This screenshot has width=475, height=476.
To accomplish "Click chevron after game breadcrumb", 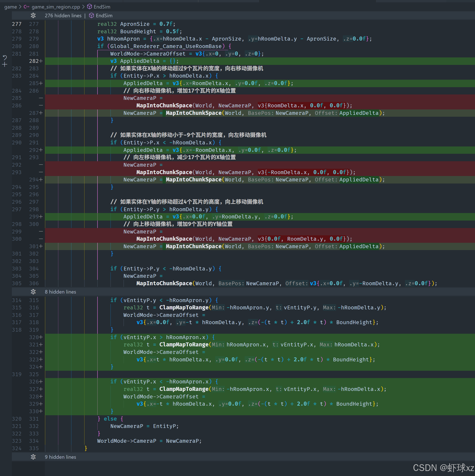I will (x=20, y=7).
